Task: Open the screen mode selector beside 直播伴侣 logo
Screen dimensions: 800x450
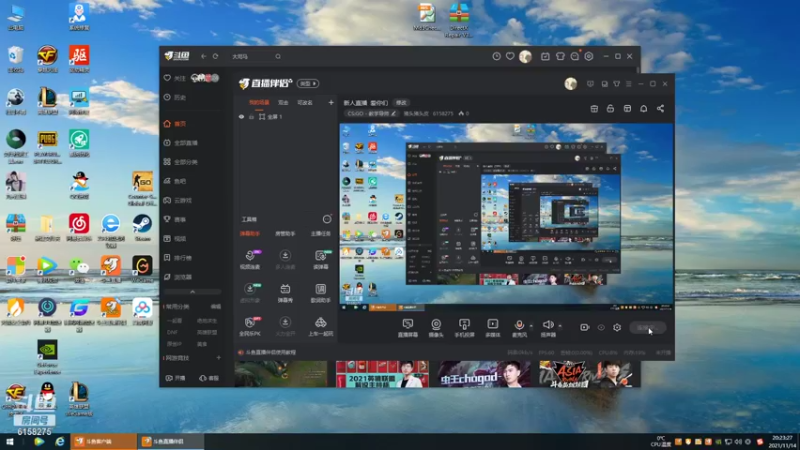Action: 308,84
